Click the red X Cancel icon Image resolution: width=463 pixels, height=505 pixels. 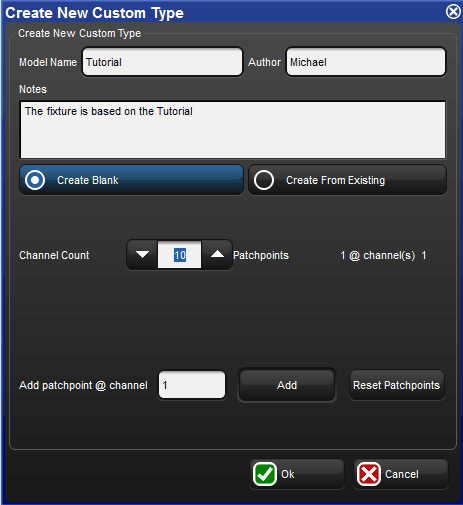point(369,474)
